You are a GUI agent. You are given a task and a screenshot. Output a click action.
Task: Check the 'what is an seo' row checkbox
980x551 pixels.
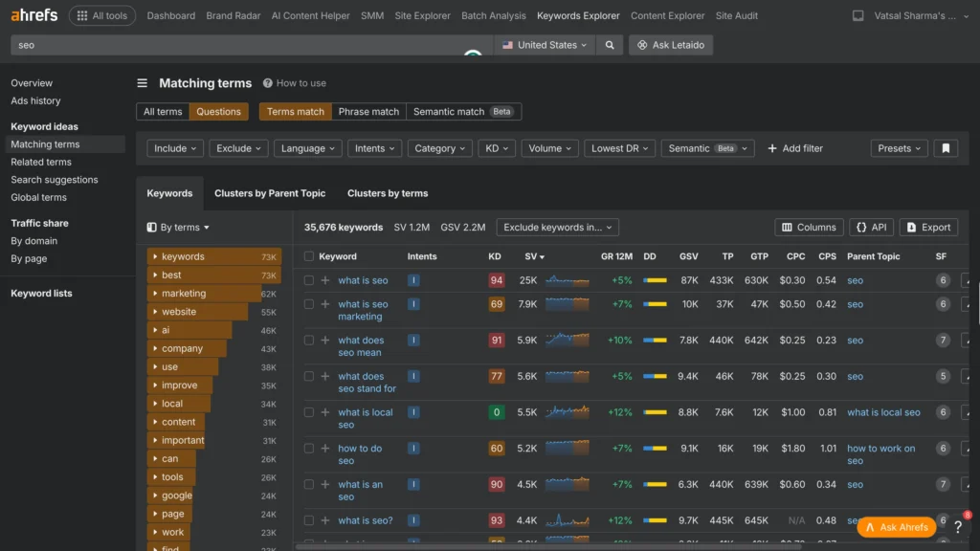coord(309,485)
